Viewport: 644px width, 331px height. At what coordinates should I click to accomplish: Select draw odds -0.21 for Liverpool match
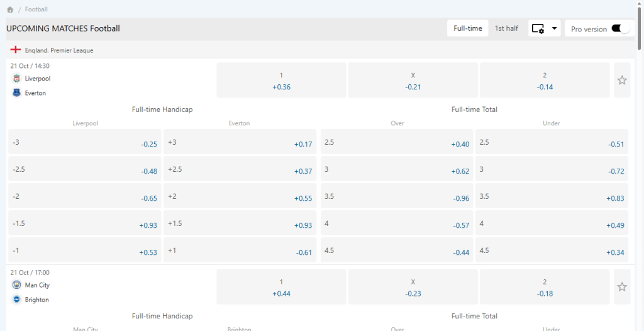click(x=413, y=80)
